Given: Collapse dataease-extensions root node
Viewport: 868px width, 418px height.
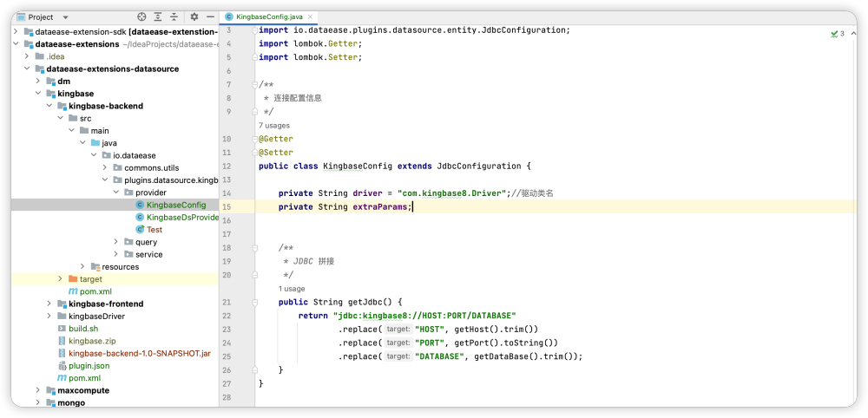Looking at the screenshot, I should pyautogui.click(x=16, y=43).
